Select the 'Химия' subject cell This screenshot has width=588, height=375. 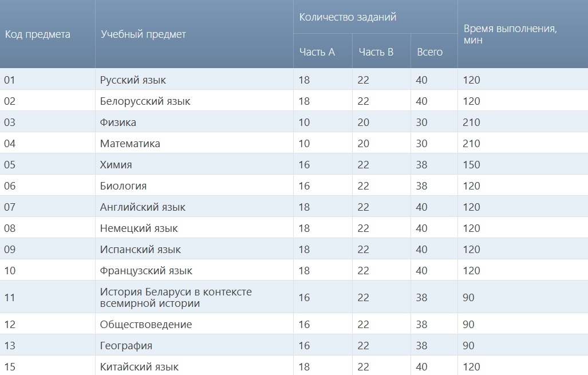(x=116, y=165)
